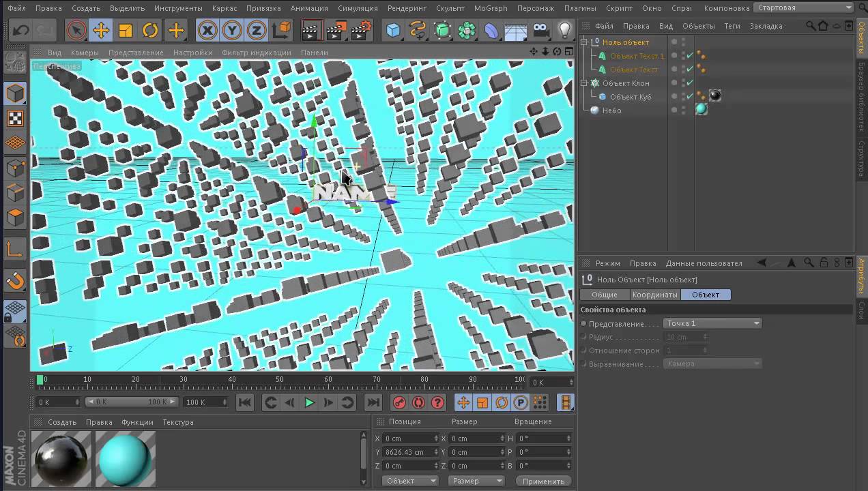Click the Применить button

tap(543, 481)
